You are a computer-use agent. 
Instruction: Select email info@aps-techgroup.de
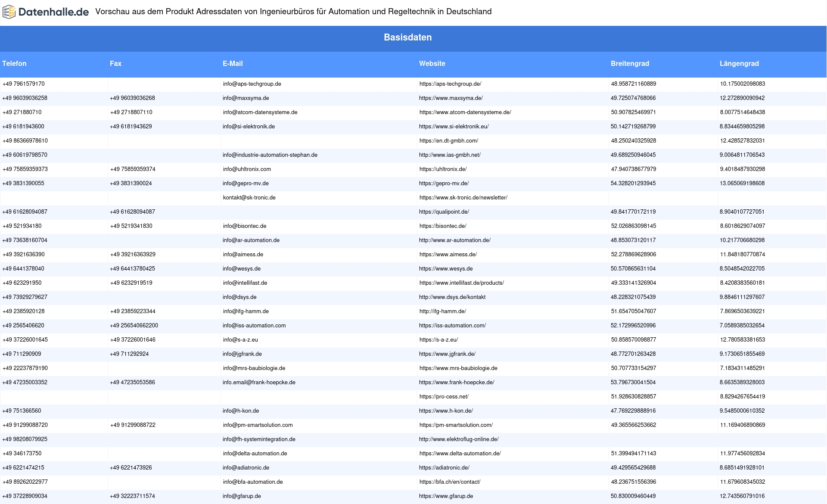(252, 84)
